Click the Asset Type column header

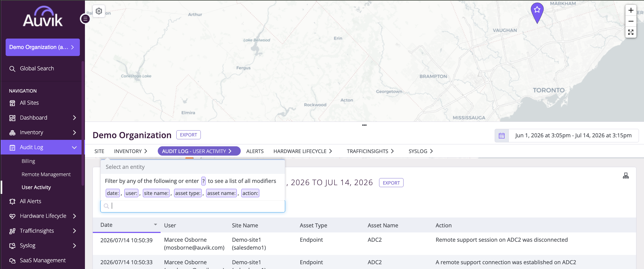coord(313,225)
